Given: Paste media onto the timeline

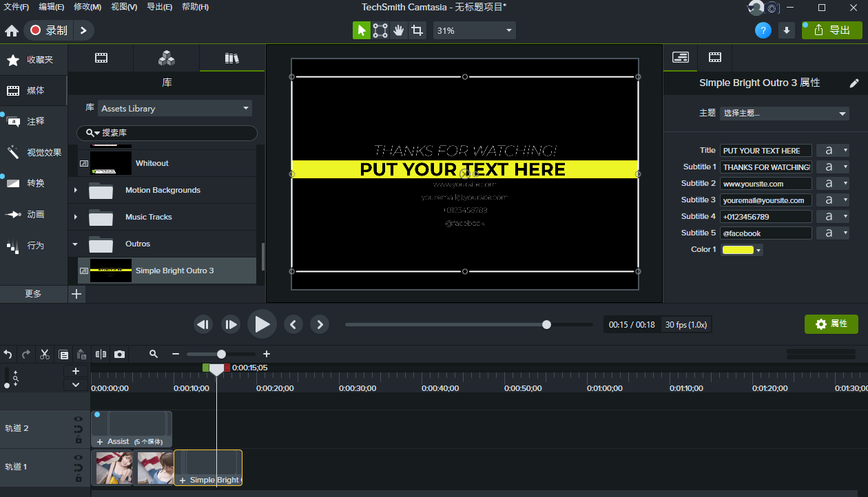Looking at the screenshot, I should coord(82,355).
